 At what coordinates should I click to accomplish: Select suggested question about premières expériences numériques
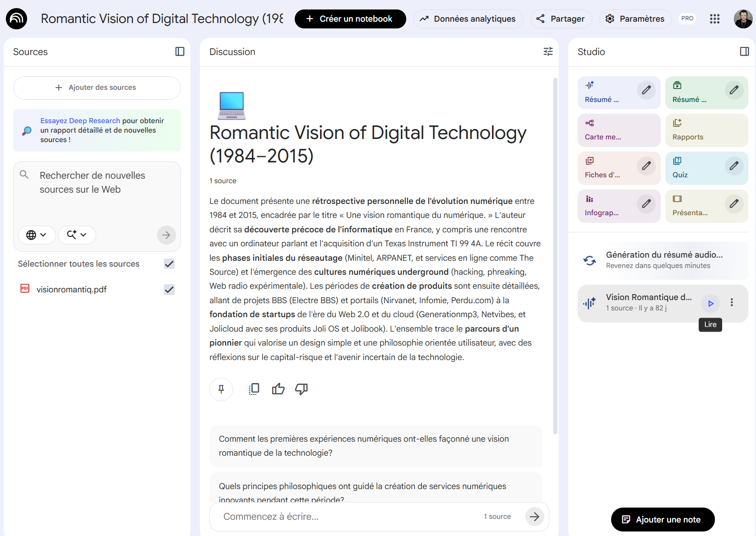point(376,446)
